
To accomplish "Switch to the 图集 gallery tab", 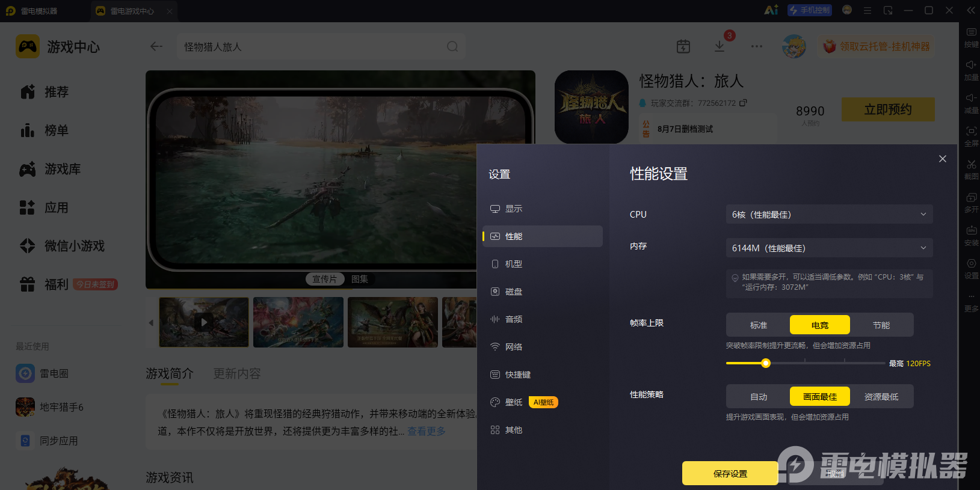I will click(360, 279).
